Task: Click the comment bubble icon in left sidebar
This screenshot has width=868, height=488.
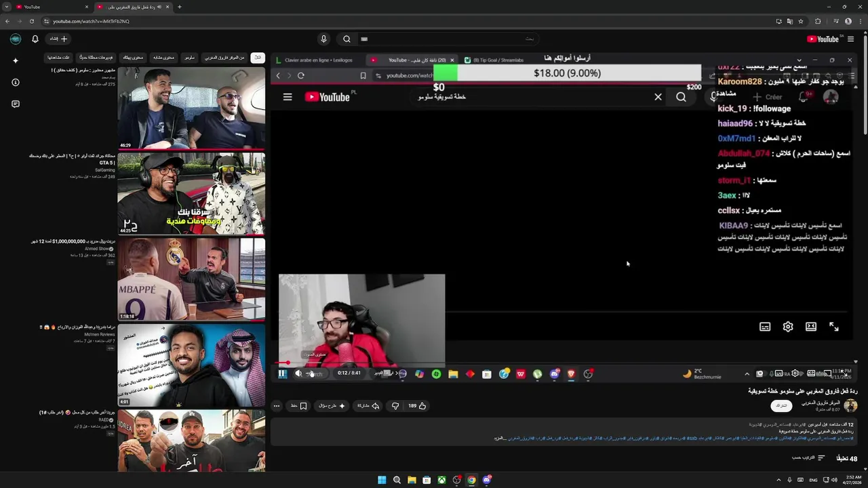Action: point(16,104)
